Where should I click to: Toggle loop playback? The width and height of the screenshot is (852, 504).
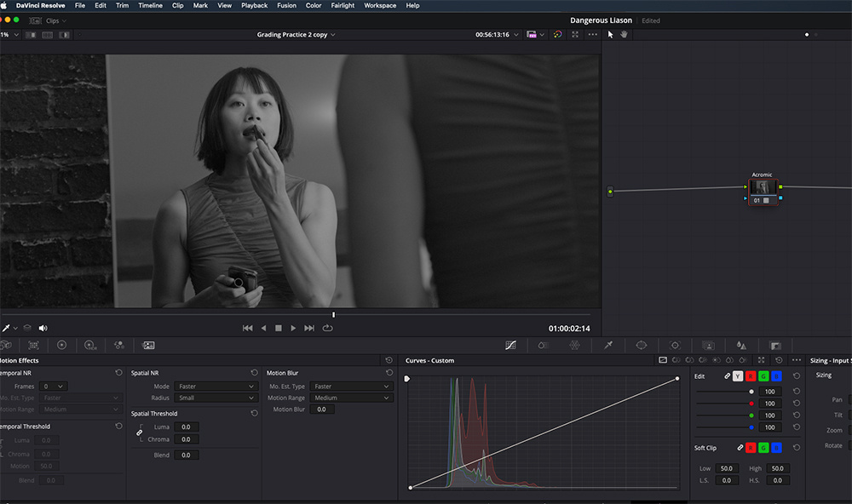point(328,328)
